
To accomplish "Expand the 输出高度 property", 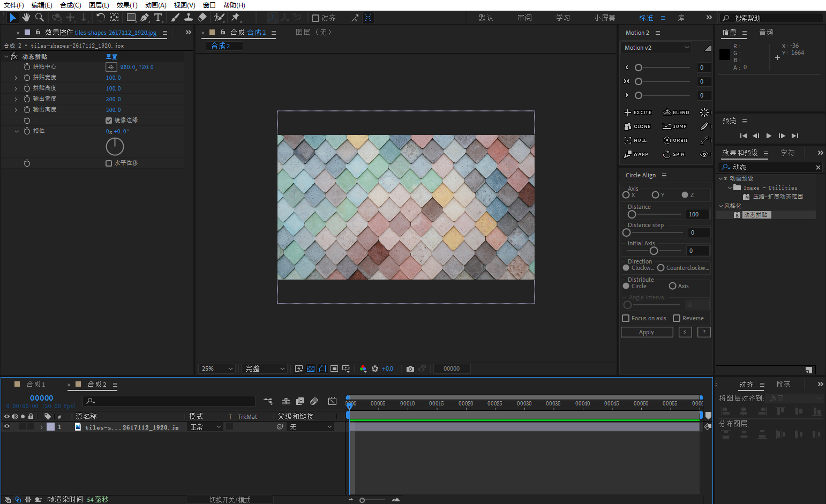I will click(16, 110).
